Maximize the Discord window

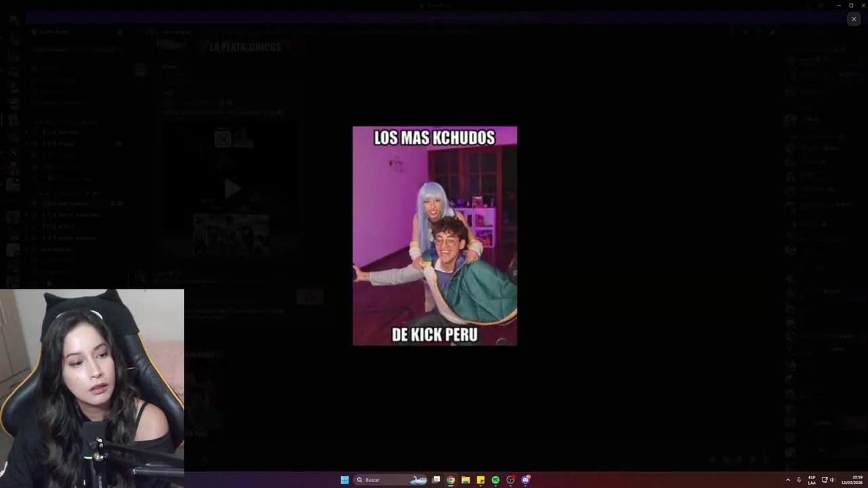click(x=851, y=5)
